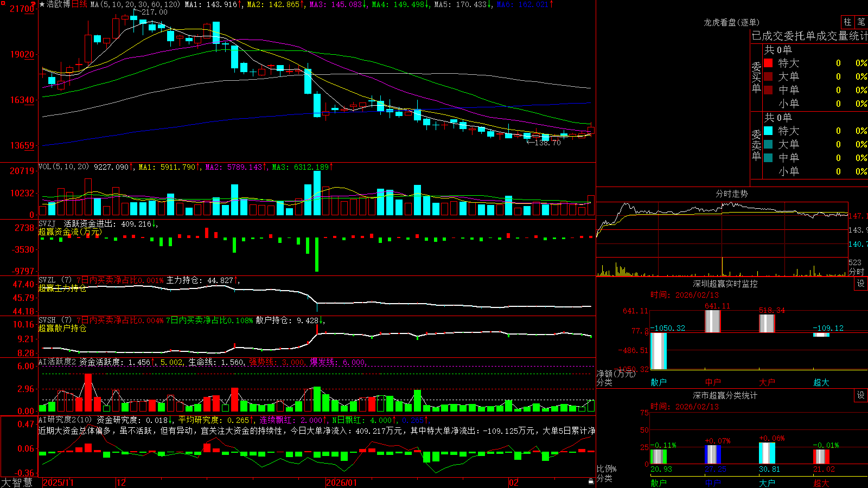Viewport: 868px width, 488px height.
Task: Click the red 特大 buy order swatch
Action: coord(768,63)
